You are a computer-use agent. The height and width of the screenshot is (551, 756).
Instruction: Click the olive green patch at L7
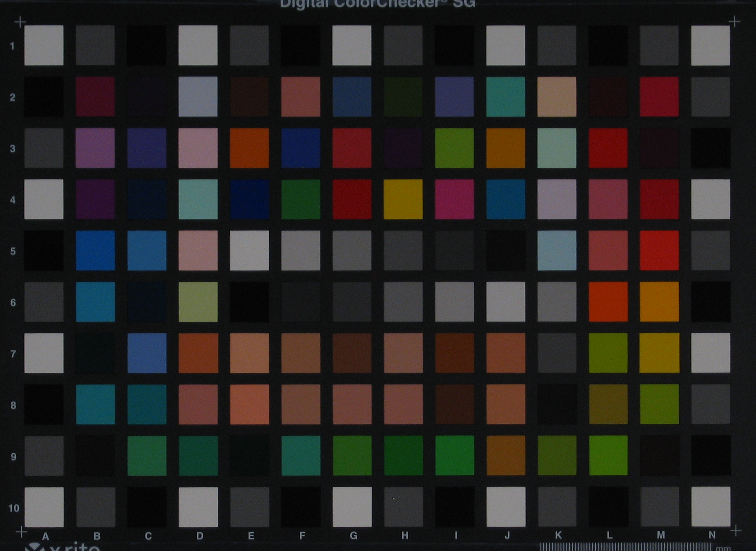608,353
